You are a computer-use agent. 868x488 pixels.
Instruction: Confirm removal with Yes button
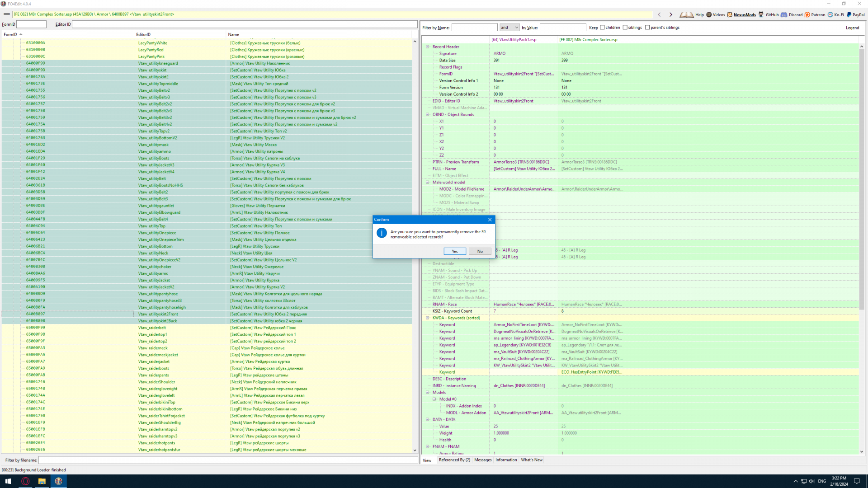(x=455, y=251)
